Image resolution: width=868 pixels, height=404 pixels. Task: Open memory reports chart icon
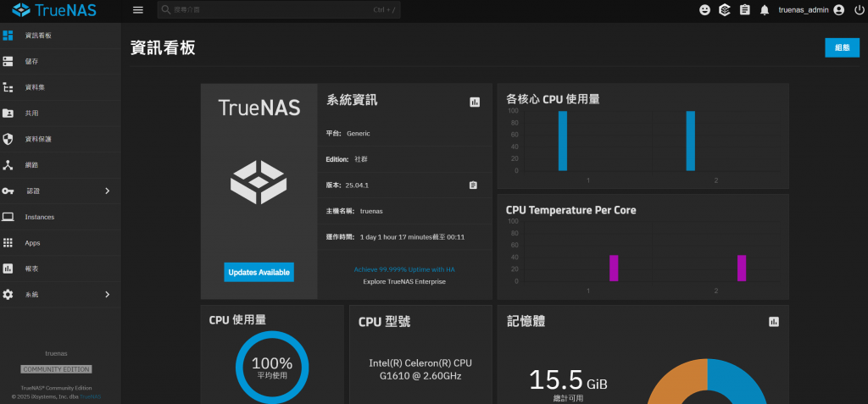tap(774, 322)
